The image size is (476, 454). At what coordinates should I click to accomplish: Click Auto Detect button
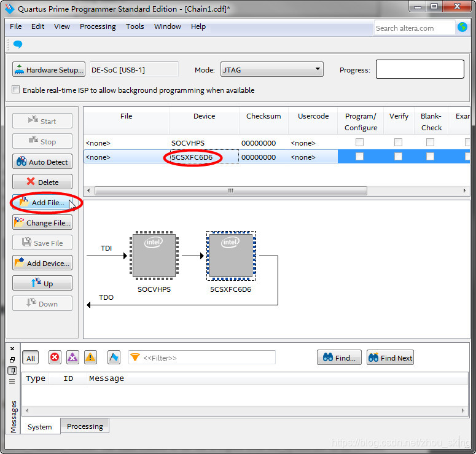point(42,162)
